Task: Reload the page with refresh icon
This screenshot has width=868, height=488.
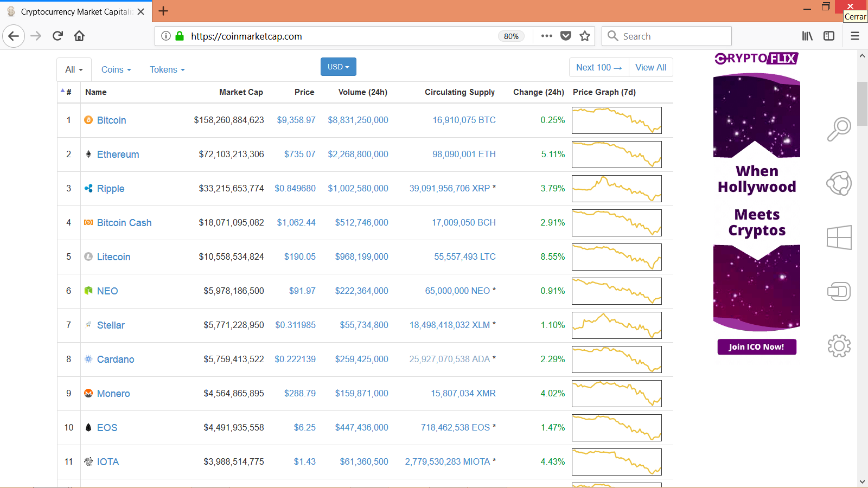Action: click(x=58, y=36)
